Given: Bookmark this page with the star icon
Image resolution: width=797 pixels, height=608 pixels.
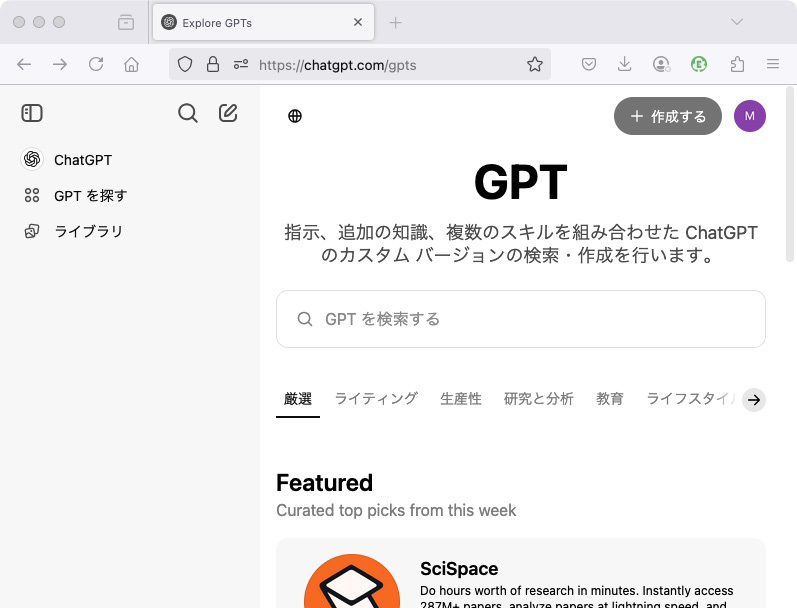Looking at the screenshot, I should (535, 64).
